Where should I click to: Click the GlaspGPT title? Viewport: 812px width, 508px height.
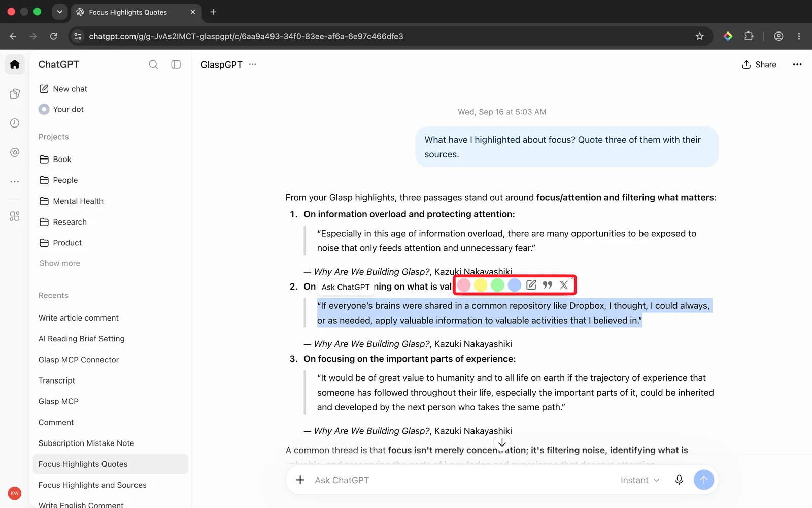[x=221, y=65]
